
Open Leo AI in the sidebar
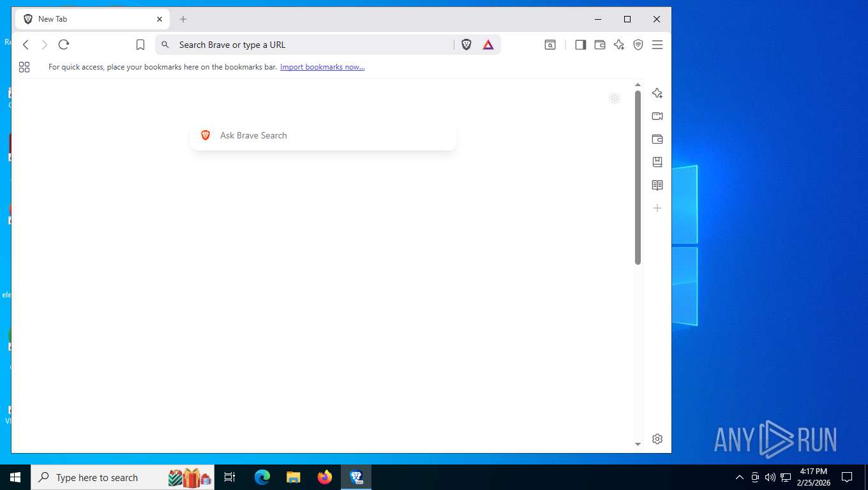click(x=657, y=93)
